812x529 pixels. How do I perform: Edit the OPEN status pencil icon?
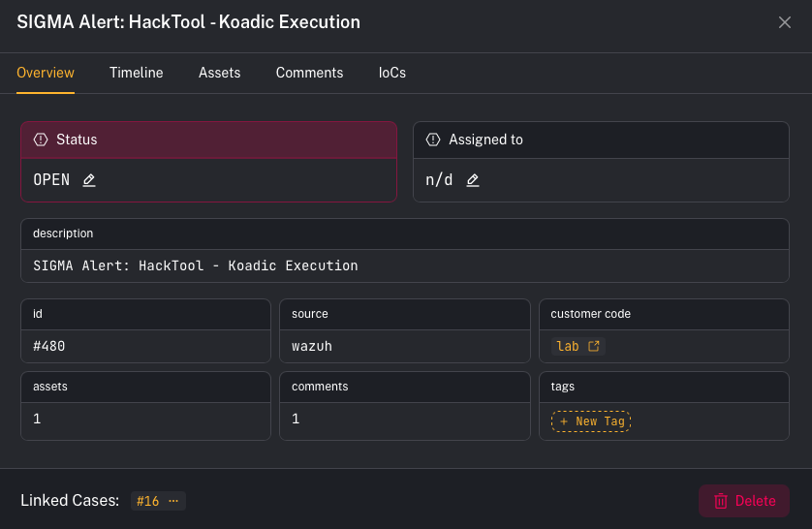(x=89, y=180)
